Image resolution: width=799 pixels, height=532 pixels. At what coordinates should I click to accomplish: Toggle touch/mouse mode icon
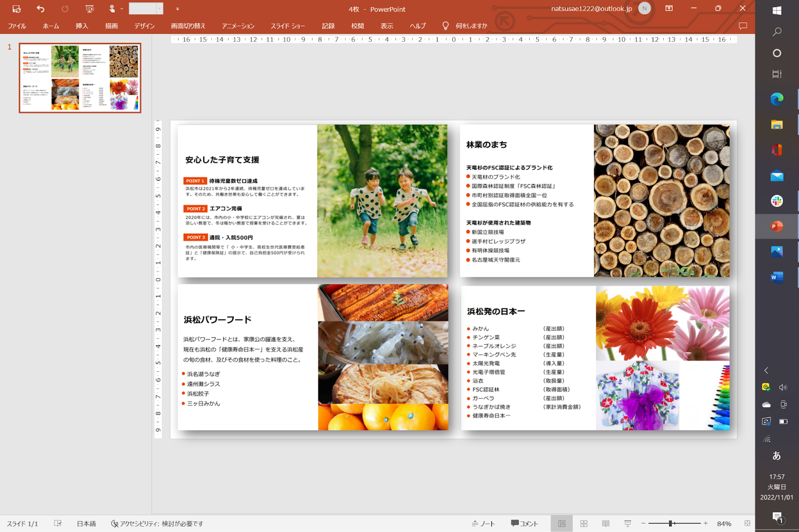coord(112,9)
